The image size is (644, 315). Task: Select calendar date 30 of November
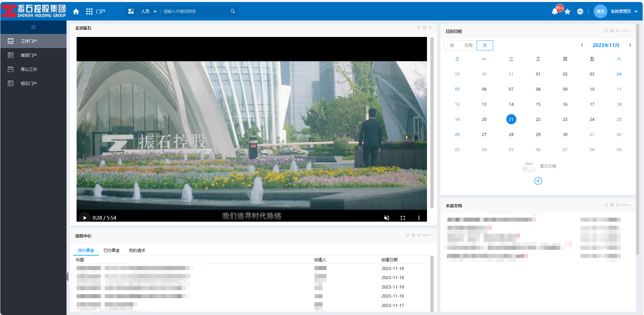click(565, 135)
